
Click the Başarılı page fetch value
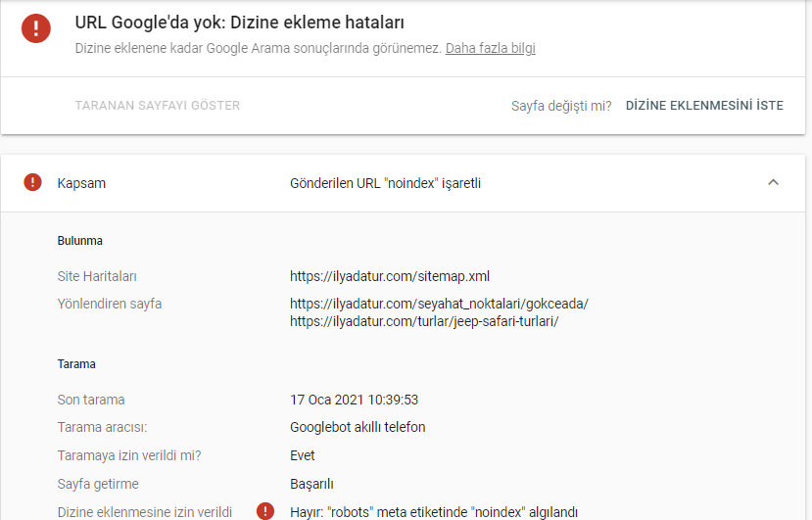311,485
